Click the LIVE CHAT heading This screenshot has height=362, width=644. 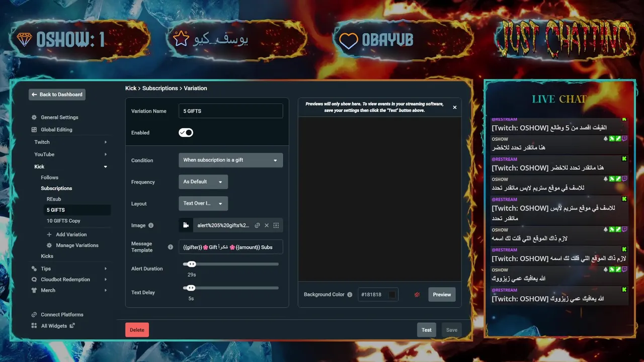[x=559, y=99]
